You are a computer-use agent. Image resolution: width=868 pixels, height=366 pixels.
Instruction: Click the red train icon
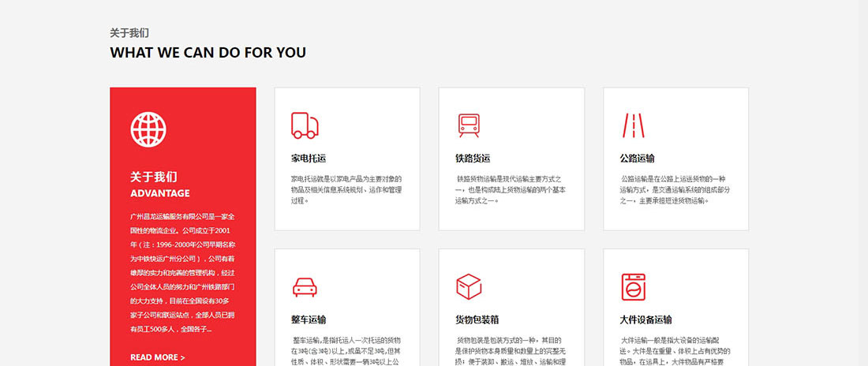pyautogui.click(x=469, y=125)
